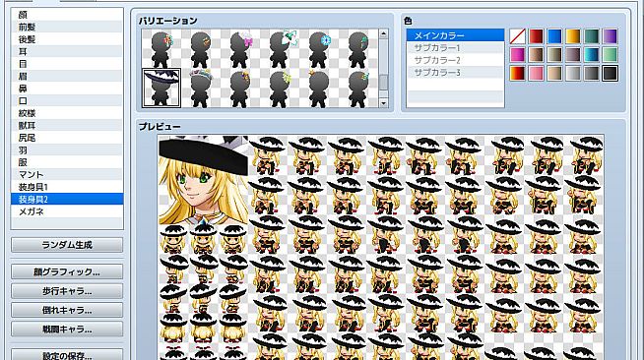
Task: Click the 倒れキャラ... button
Action: coord(67,310)
